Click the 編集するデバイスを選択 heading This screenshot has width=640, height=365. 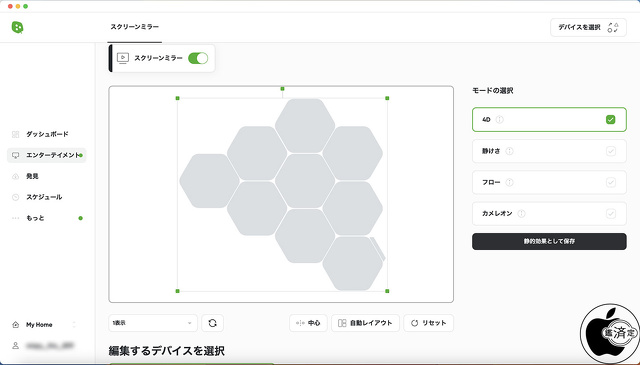coord(167,351)
